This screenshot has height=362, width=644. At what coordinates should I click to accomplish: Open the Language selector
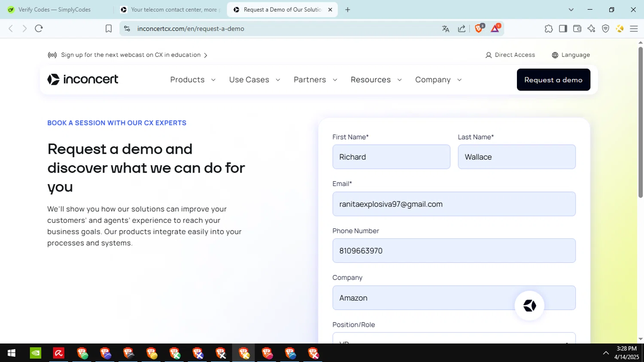coord(571,55)
